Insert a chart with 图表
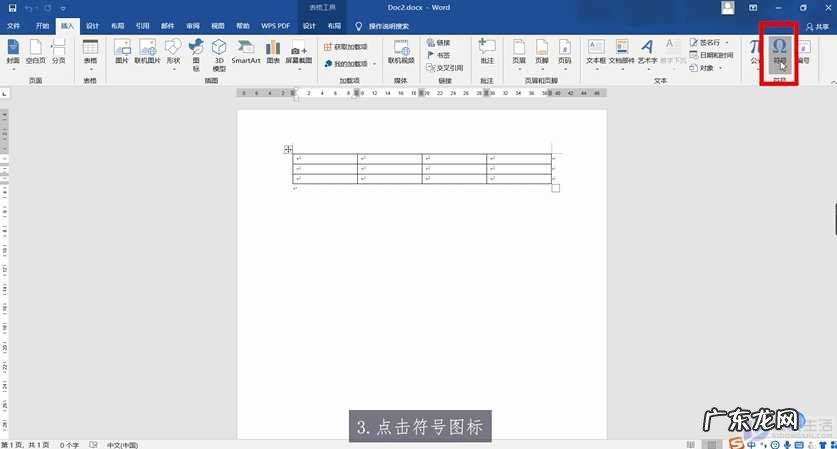837x449 pixels. 273,52
